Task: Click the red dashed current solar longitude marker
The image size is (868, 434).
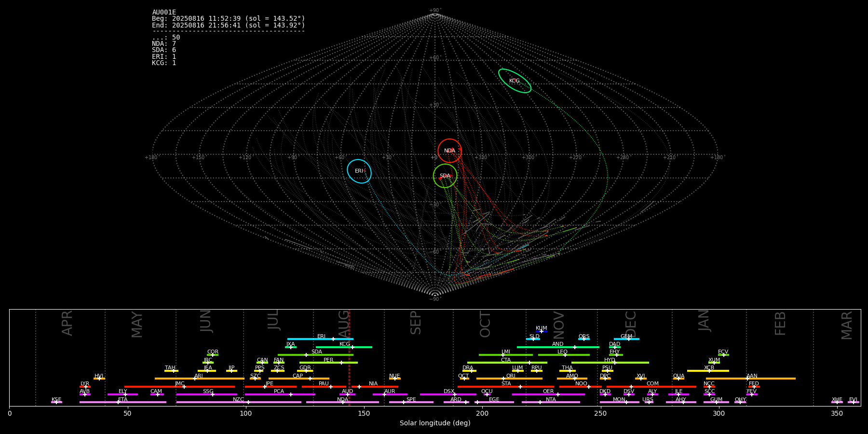Action: point(349,357)
